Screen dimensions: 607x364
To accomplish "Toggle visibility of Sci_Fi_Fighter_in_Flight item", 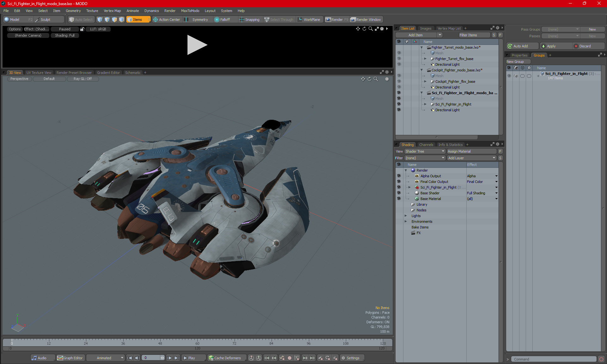I will point(399,104).
